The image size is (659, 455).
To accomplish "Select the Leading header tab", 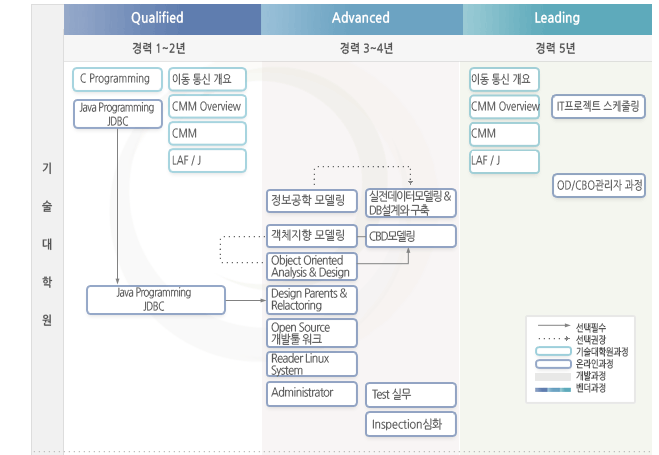I will coord(557,18).
